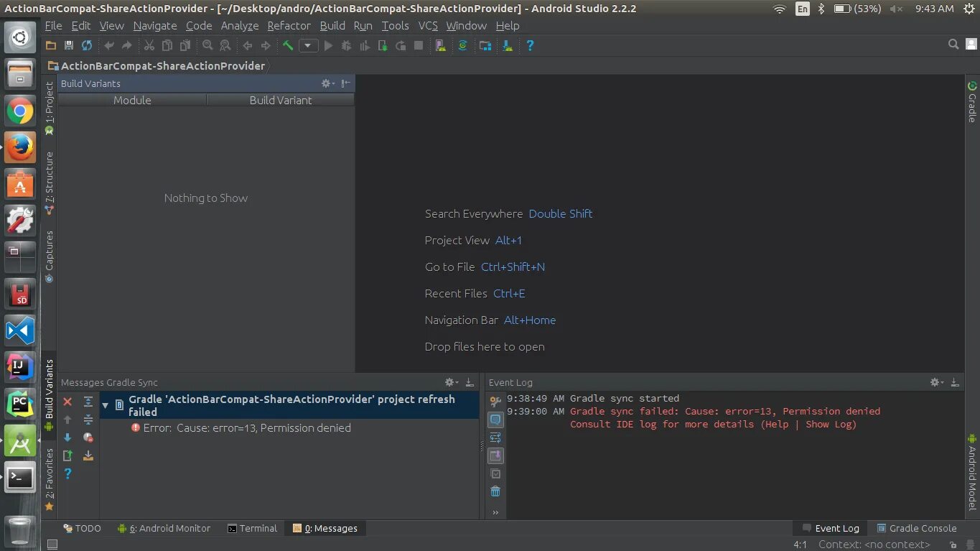Switch to the Terminal tab
This screenshot has height=551, width=980.
click(252, 528)
